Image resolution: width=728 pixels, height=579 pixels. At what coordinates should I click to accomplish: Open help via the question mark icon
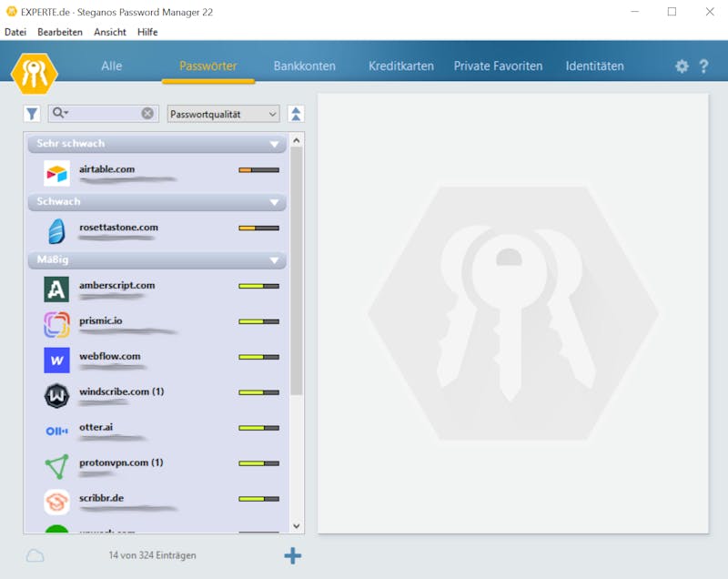click(x=703, y=66)
